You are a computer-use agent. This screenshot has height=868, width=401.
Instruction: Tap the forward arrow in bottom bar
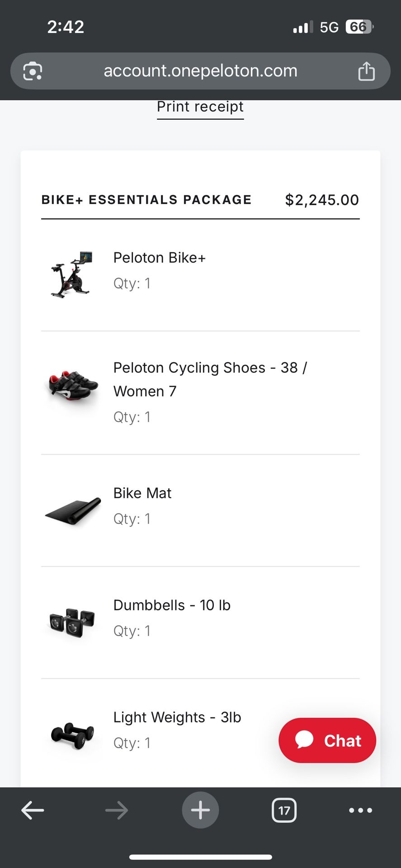click(x=117, y=810)
